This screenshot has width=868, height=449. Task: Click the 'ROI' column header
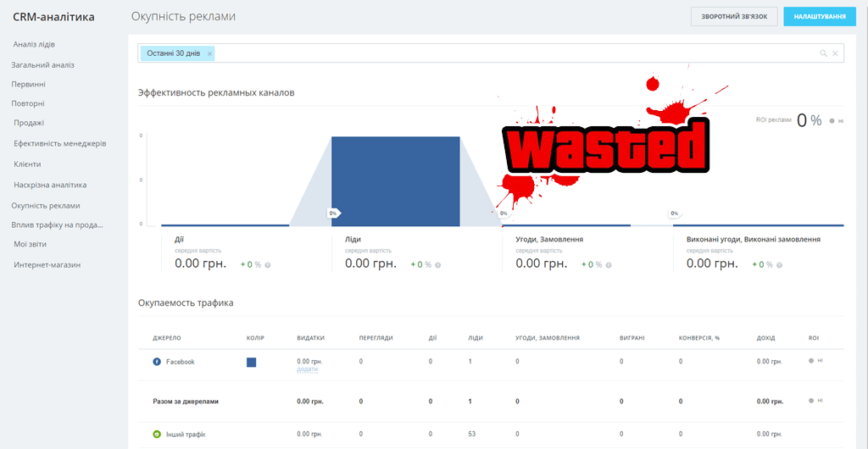pos(813,338)
